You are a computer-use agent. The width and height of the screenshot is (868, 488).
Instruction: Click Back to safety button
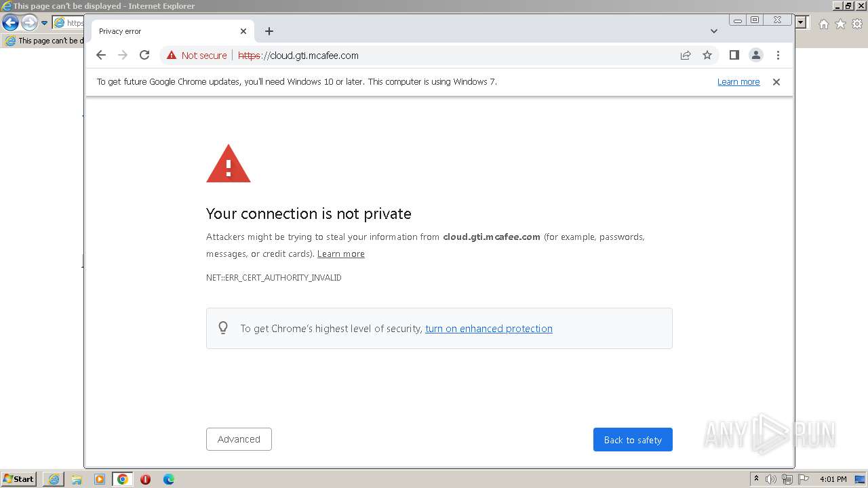(x=633, y=440)
